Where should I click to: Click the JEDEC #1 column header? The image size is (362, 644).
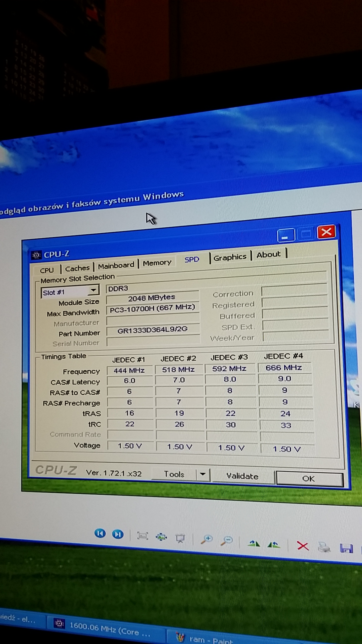pos(129,360)
